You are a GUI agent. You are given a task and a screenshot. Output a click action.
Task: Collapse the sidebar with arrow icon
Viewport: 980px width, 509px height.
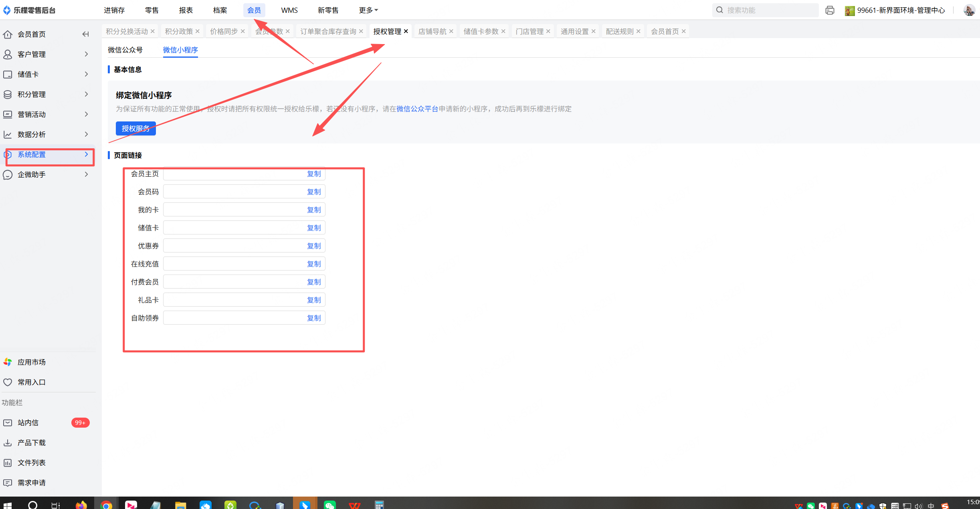(x=85, y=34)
